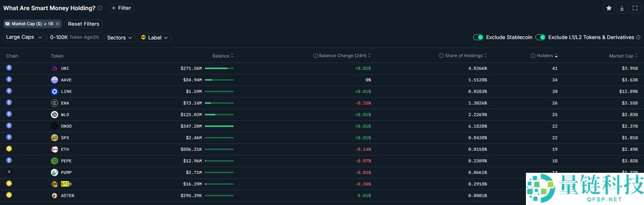This screenshot has height=205, width=644.
Task: Click the ASTER token logo
Action: 54,195
